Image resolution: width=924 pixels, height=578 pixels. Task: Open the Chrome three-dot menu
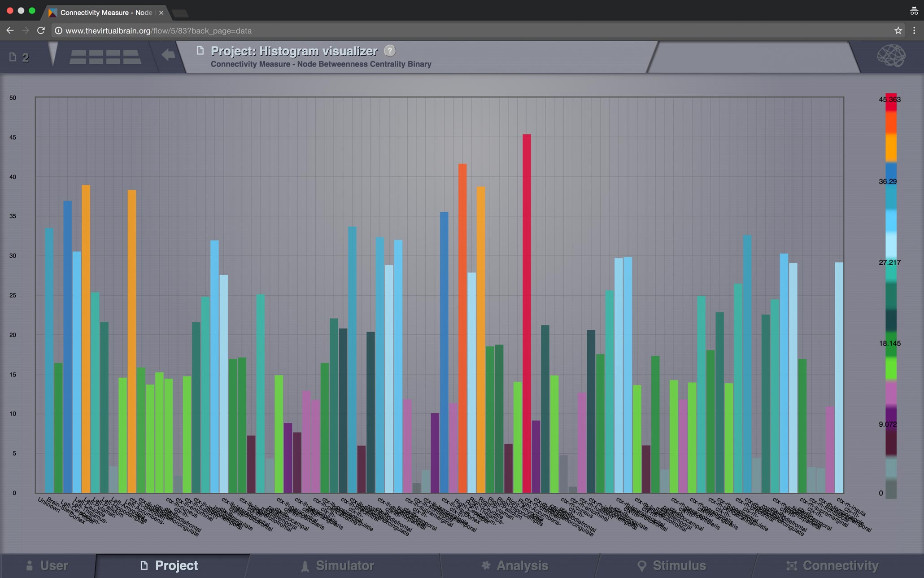tap(914, 31)
